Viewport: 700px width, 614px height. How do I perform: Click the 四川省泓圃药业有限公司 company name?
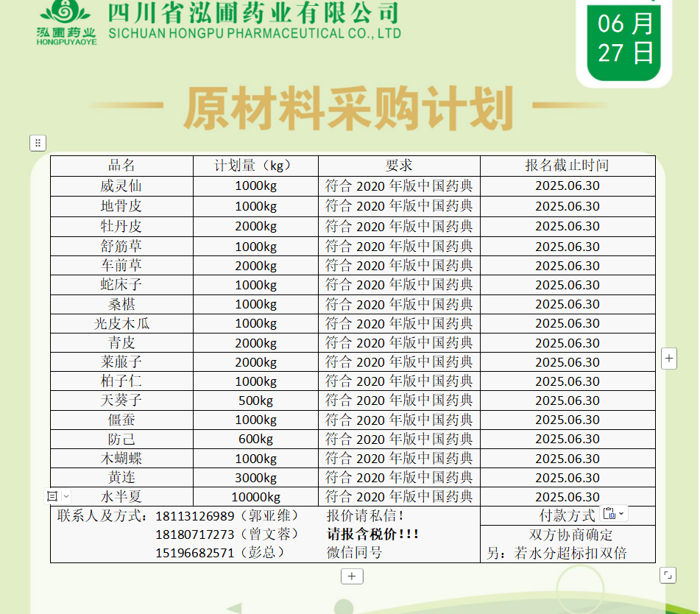253,13
